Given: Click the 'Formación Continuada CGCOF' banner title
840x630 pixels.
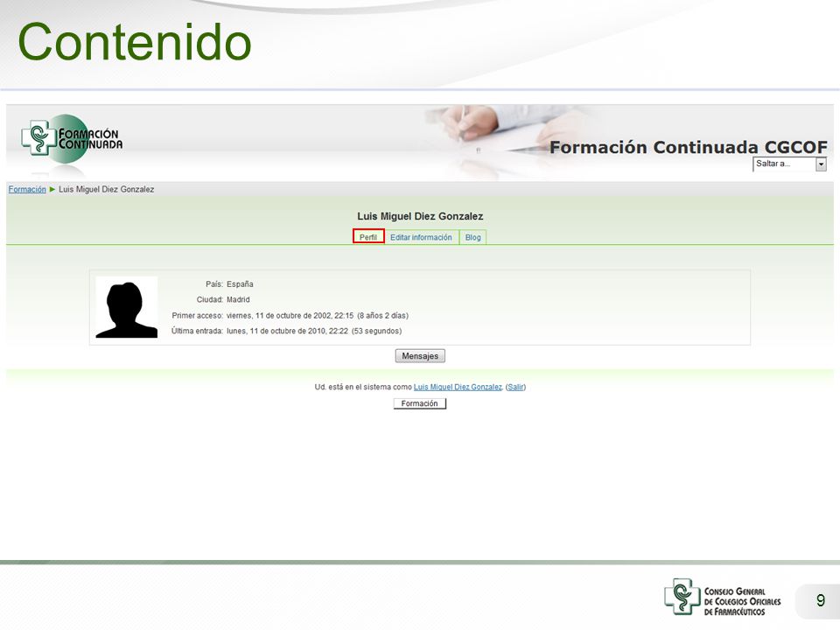Looking at the screenshot, I should click(x=689, y=147).
